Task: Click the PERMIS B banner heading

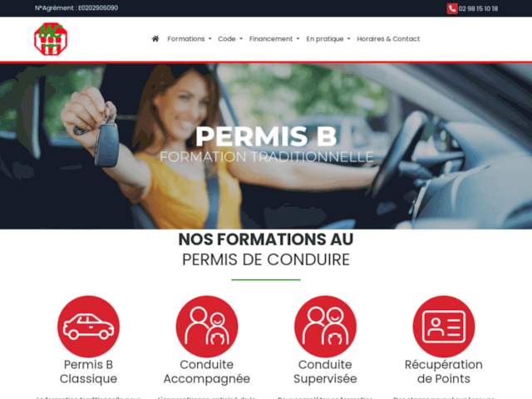Action: tap(266, 136)
